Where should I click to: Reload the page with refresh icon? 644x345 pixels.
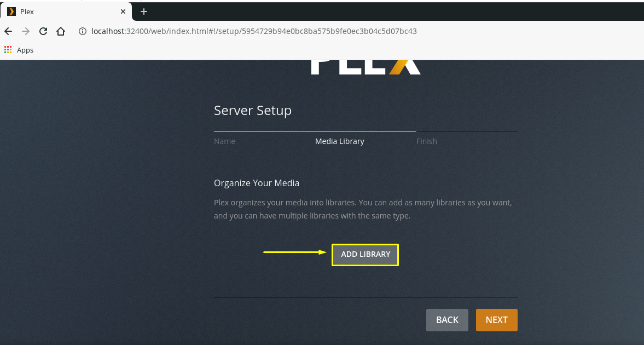click(x=43, y=31)
